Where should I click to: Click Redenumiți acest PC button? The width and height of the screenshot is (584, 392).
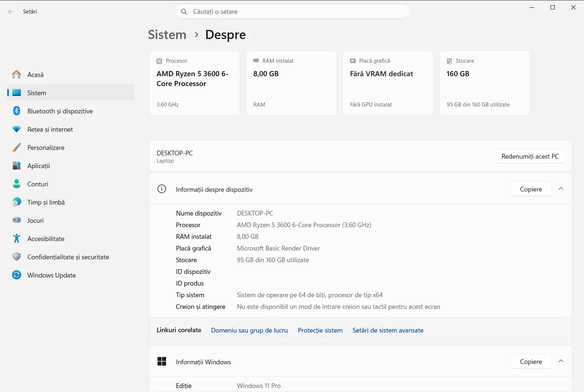point(530,156)
